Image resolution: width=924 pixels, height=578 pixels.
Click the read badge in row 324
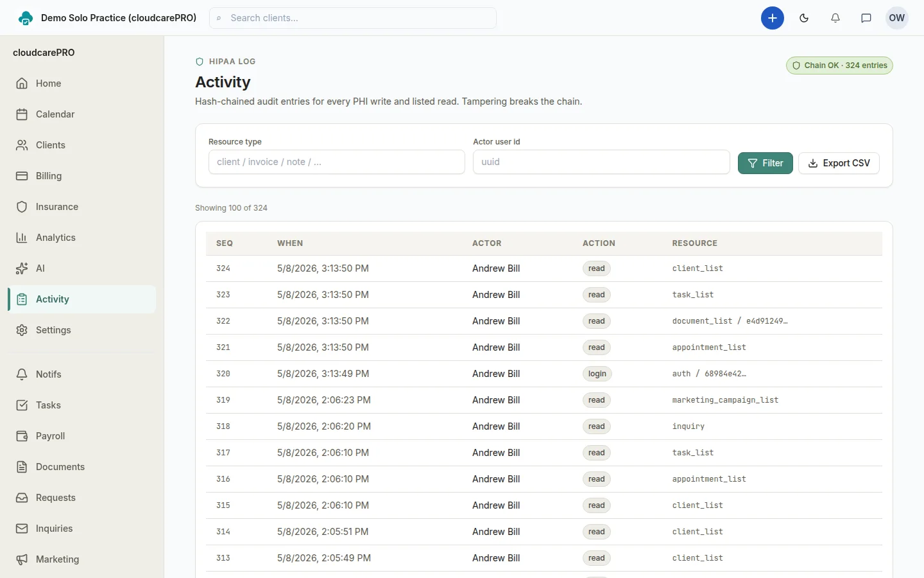pyautogui.click(x=597, y=268)
